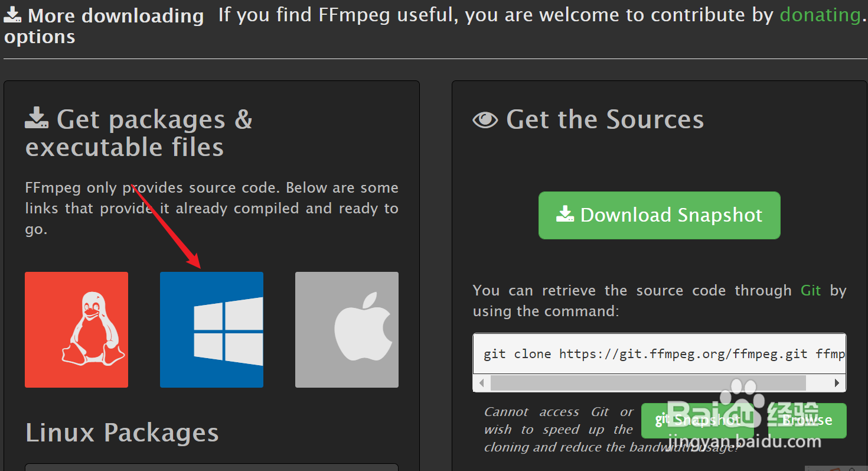Viewport: 868px width, 471px height.
Task: Click the More downloading options heading
Action: click(104, 26)
